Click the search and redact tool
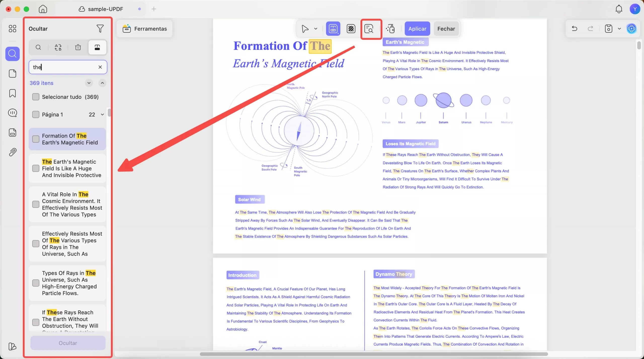The height and width of the screenshot is (359, 644). pos(369,29)
